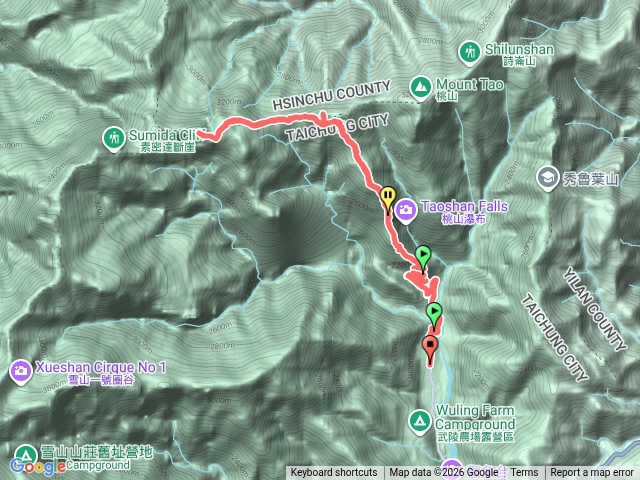Screen dimensions: 640x480
Task: Select the Xueshan Cirque No 1 photo icon
Action: pyautogui.click(x=20, y=371)
